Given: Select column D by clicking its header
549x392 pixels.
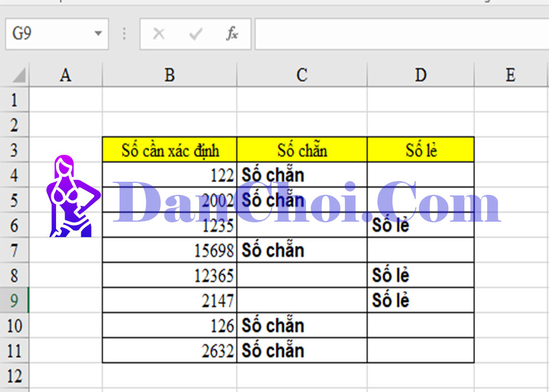Looking at the screenshot, I should (420, 74).
